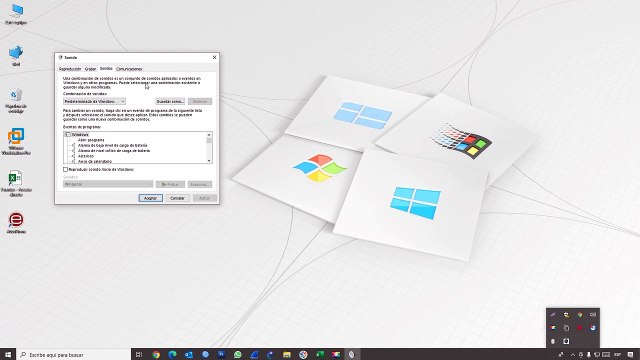640x360 pixels.
Task: Open File Explorer from the taskbar
Action: point(287,354)
